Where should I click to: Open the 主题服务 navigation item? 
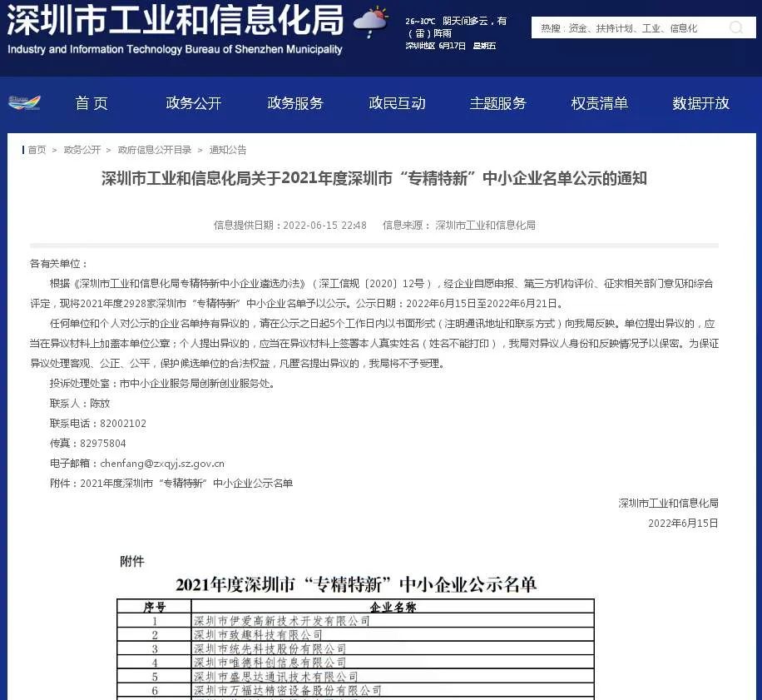click(498, 103)
